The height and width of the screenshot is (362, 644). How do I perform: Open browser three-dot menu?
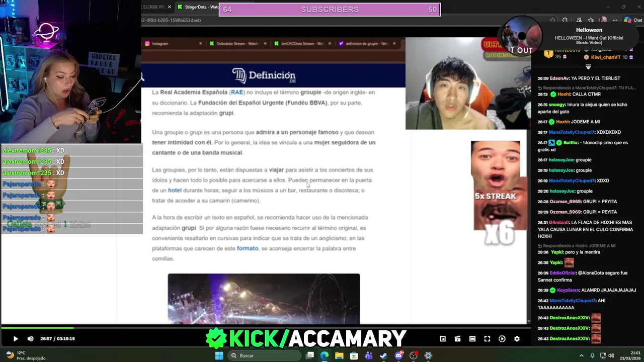pos(616,20)
